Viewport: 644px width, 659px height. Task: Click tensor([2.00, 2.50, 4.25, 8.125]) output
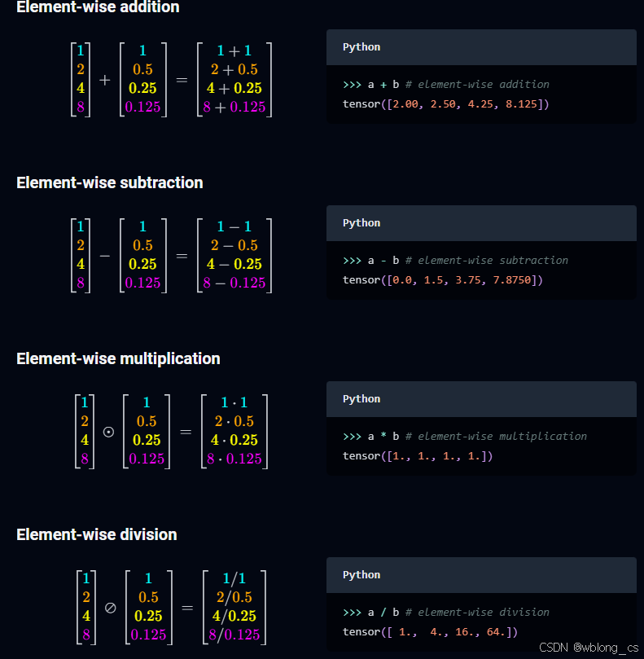click(x=445, y=104)
